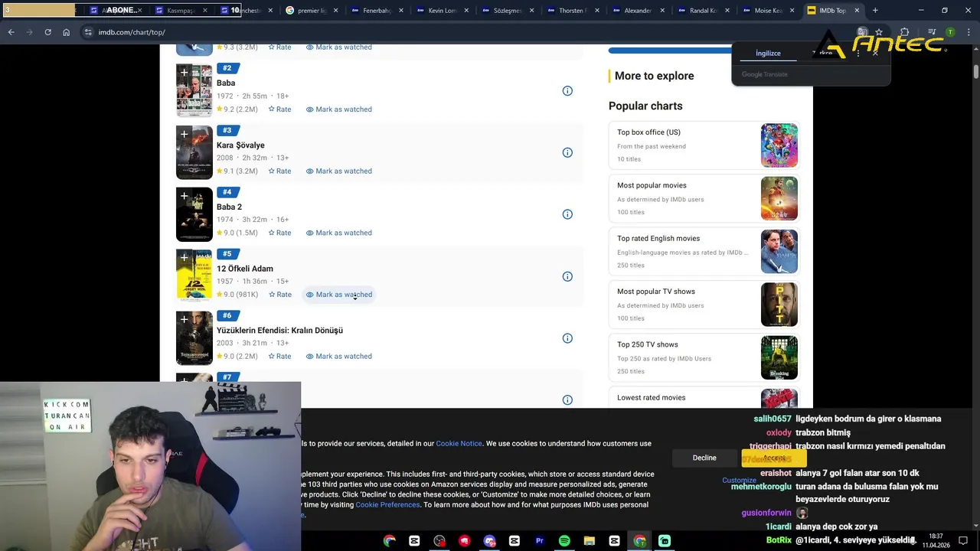Click the browser home icon
The image size is (980, 551).
[67, 32]
